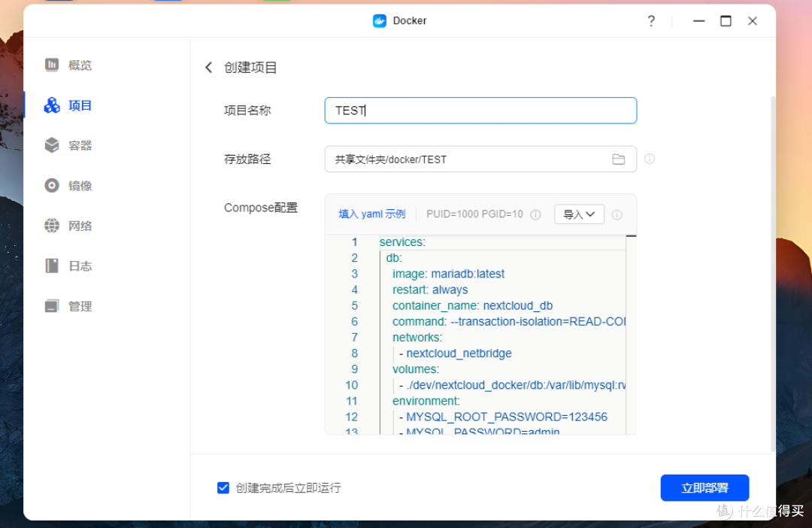The height and width of the screenshot is (528, 812).
Task: Switch to 镜像 menu item
Action: pos(80,186)
